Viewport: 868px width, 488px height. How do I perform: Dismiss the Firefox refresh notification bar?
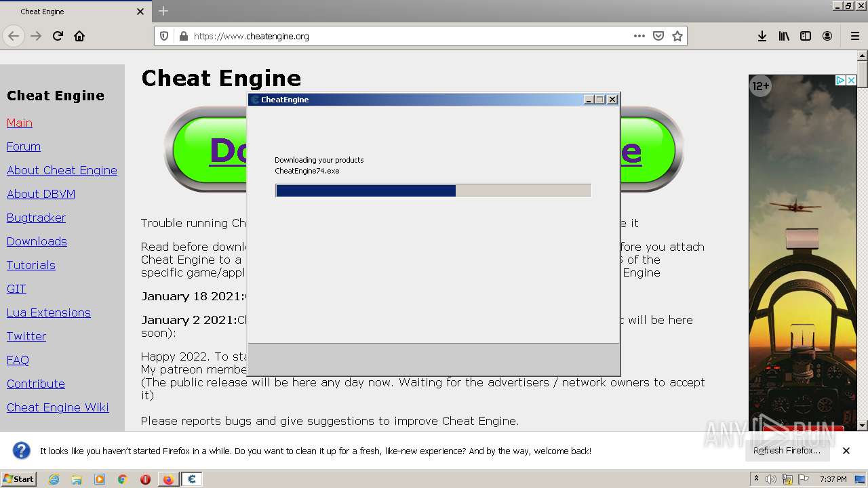[846, 450]
